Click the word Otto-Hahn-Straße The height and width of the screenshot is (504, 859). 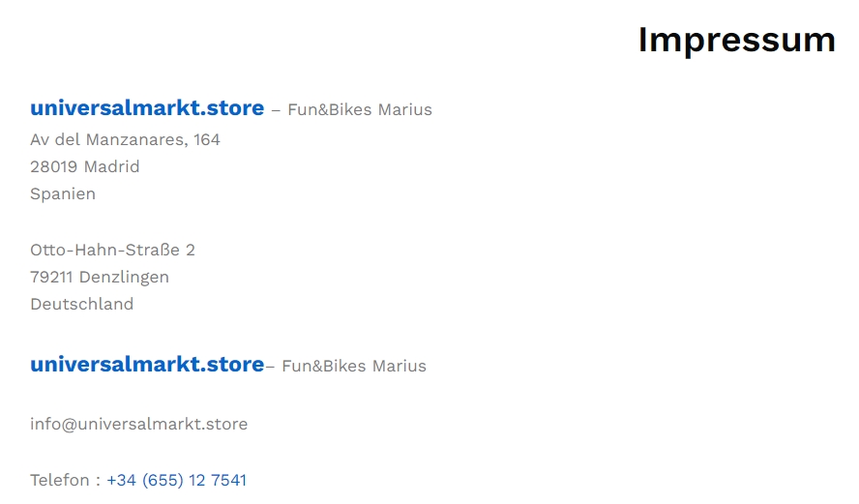tap(105, 251)
